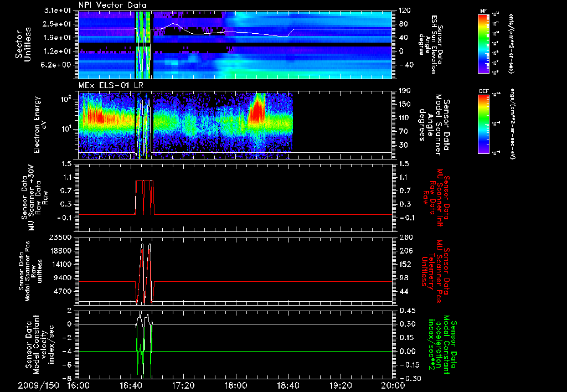Click the 'DEF' label above the color bar
The width and height of the screenshot is (567, 392).
click(x=483, y=91)
